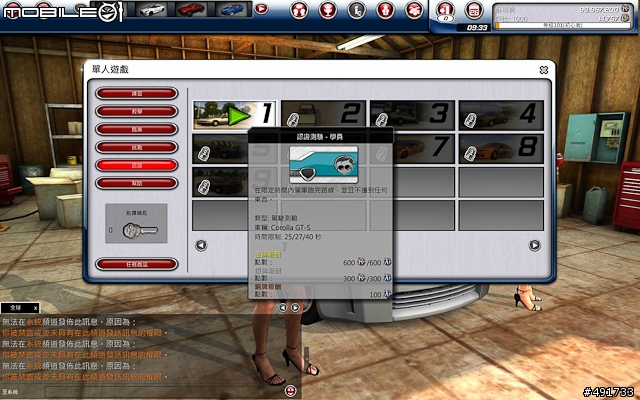Click the red emoticon button beside chat input
The width and height of the screenshot is (640, 400).
click(x=290, y=391)
